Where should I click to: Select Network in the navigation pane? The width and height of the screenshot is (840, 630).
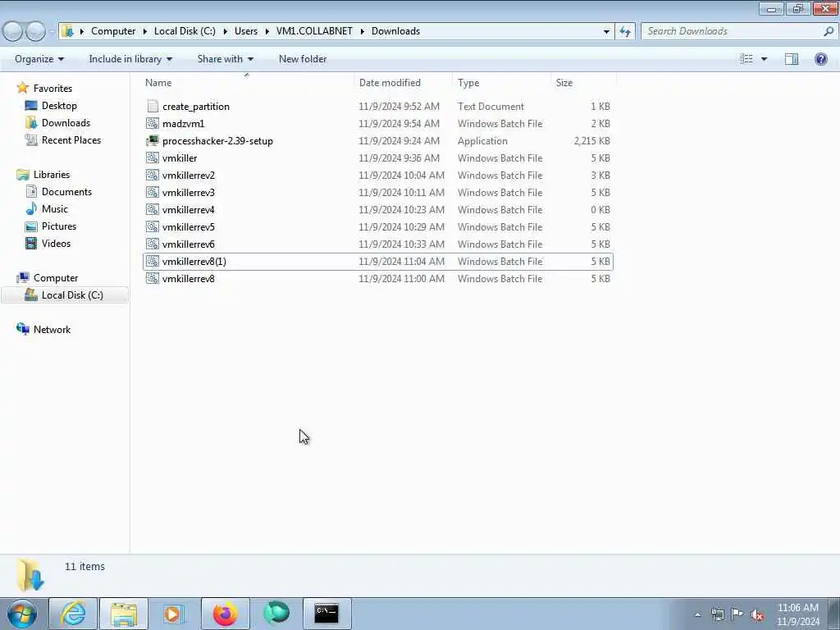[x=52, y=330]
